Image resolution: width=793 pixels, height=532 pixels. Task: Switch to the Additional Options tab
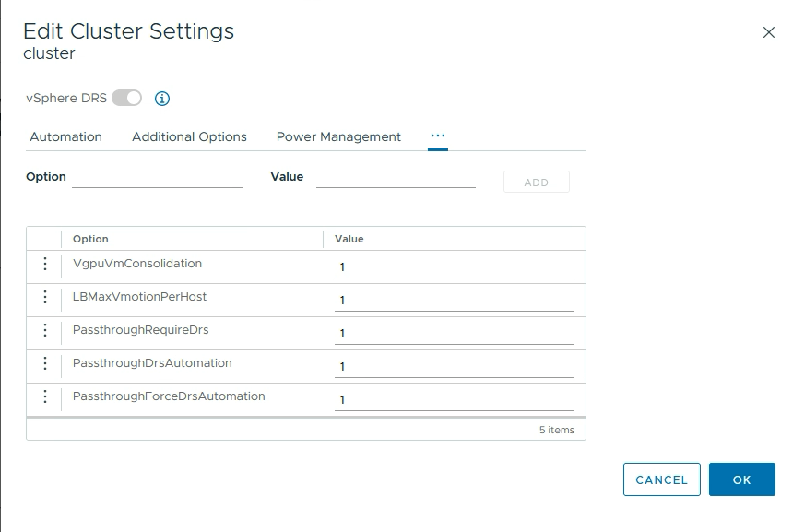pos(189,137)
